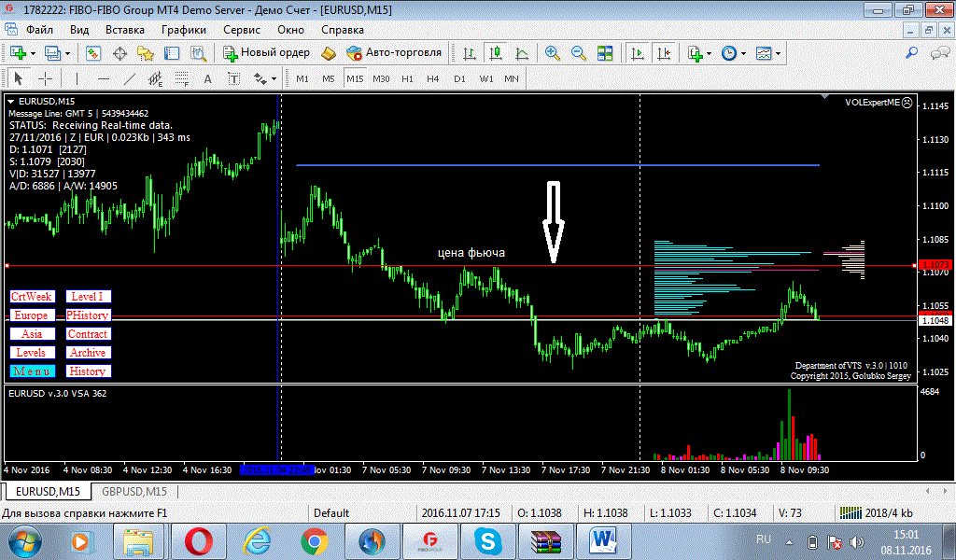Image resolution: width=956 pixels, height=560 pixels.
Task: Zoom in on the chart
Action: point(553,53)
